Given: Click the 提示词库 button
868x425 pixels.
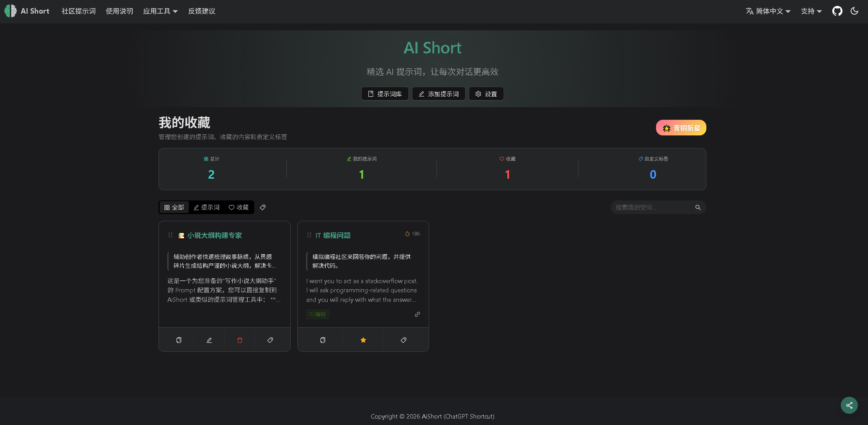Looking at the screenshot, I should [385, 94].
